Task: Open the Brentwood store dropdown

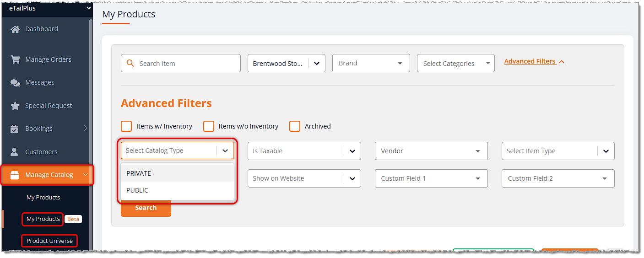Action: coord(287,64)
